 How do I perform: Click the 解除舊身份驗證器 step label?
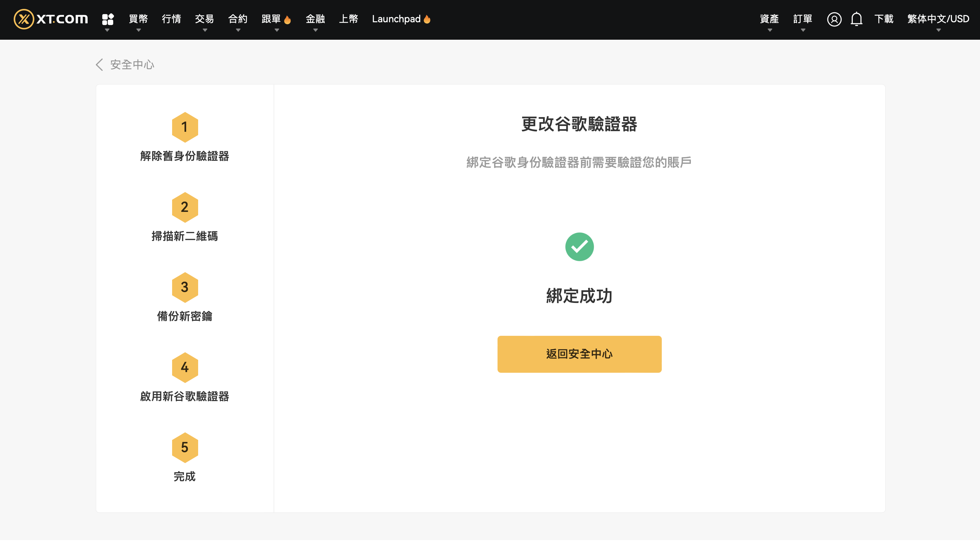[185, 156]
